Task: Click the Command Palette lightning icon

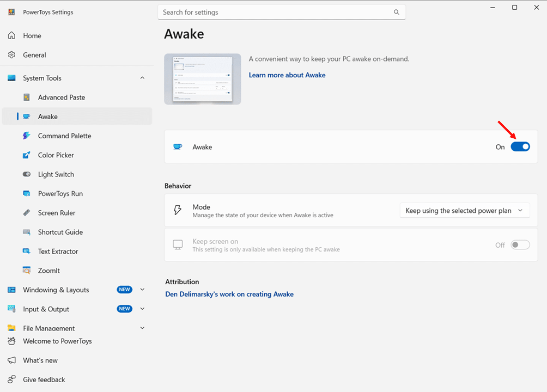Action: tap(27, 136)
